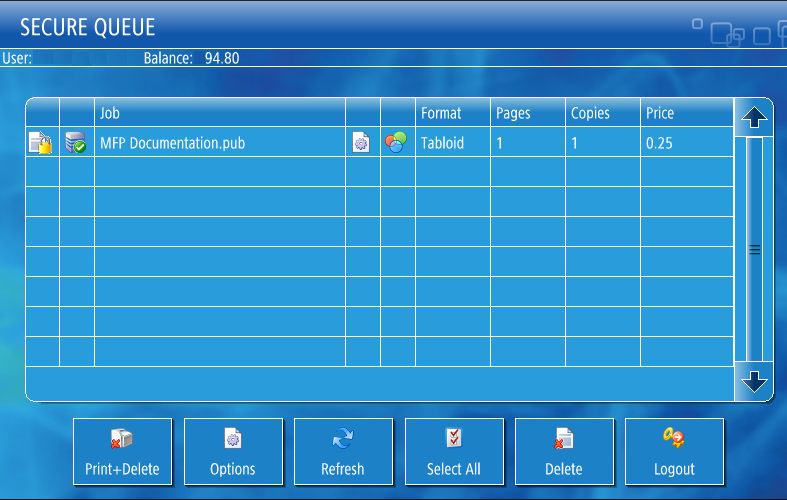Click the Pages column header

coord(528,112)
